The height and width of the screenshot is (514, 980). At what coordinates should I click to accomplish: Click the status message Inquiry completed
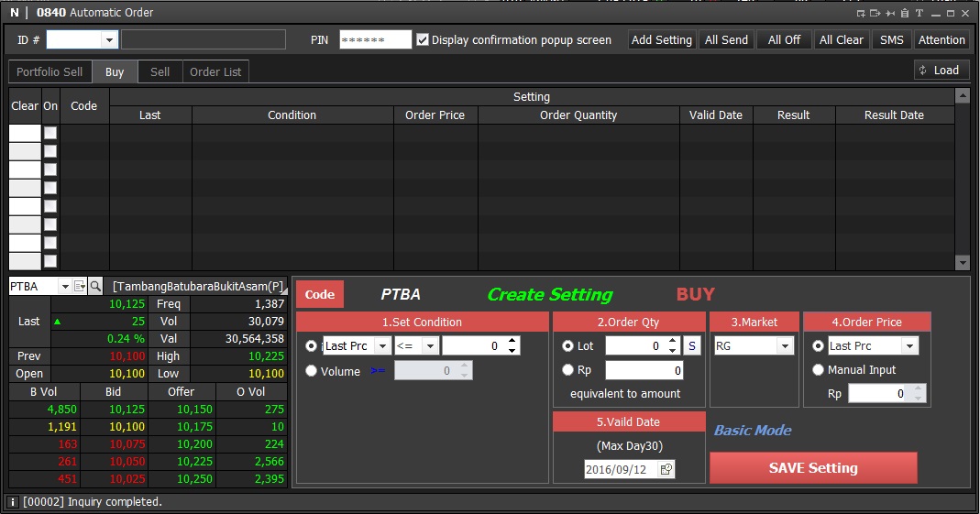(93, 502)
